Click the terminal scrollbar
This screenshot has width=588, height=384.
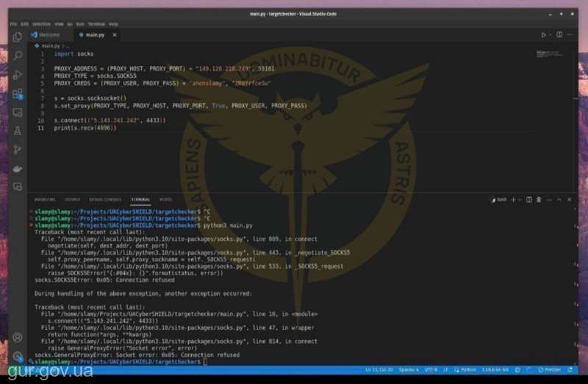click(x=576, y=285)
